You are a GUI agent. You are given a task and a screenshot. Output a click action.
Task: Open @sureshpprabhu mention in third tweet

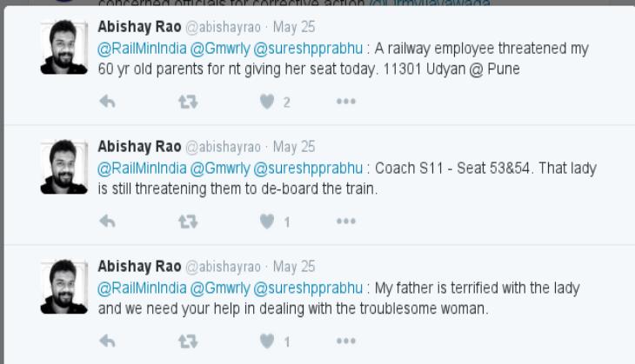pyautogui.click(x=308, y=288)
